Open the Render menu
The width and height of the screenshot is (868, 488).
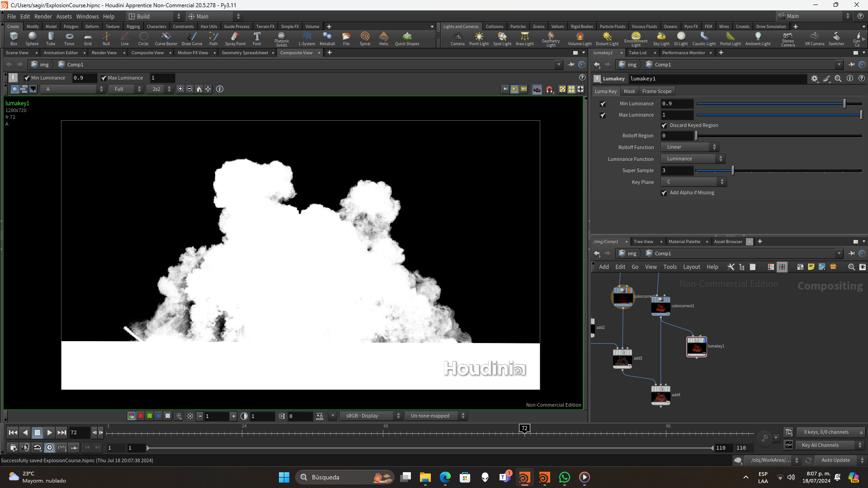43,16
